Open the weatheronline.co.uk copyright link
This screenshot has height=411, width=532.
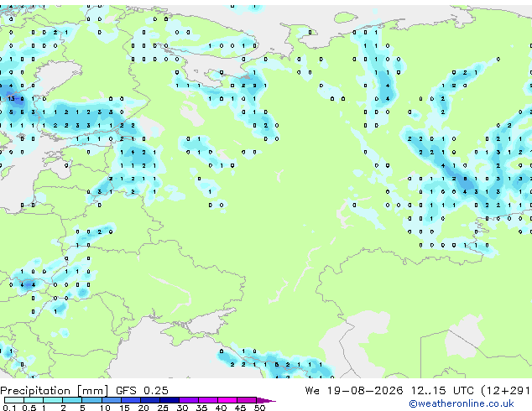[x=462, y=403]
